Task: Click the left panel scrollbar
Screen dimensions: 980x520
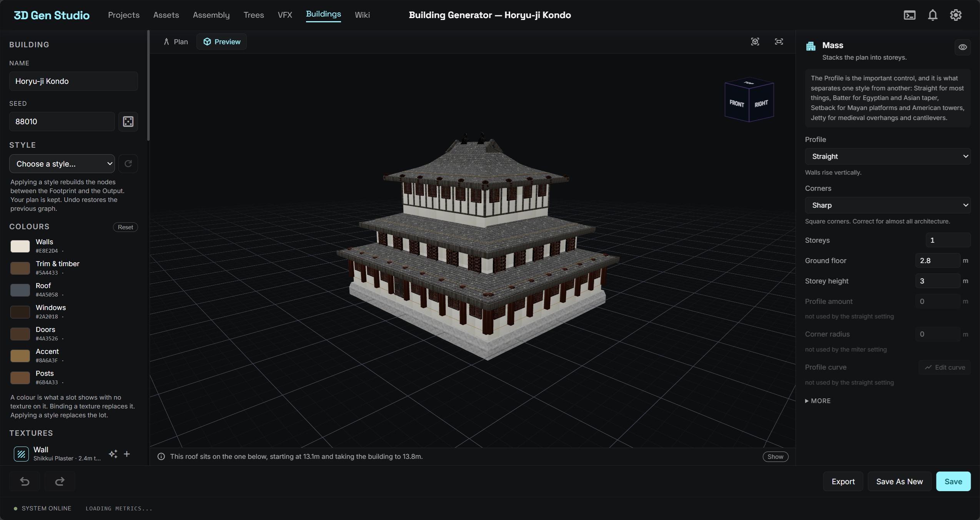Action: [x=148, y=85]
